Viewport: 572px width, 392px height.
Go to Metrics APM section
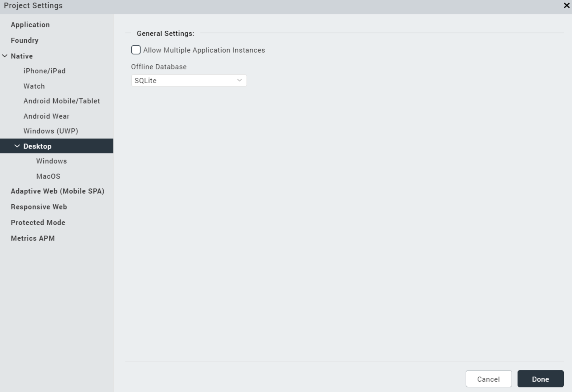pyautogui.click(x=33, y=238)
